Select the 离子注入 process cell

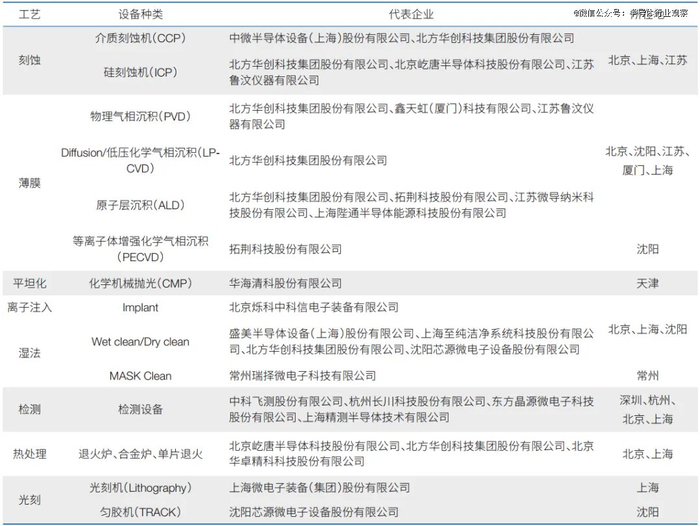(x=29, y=307)
